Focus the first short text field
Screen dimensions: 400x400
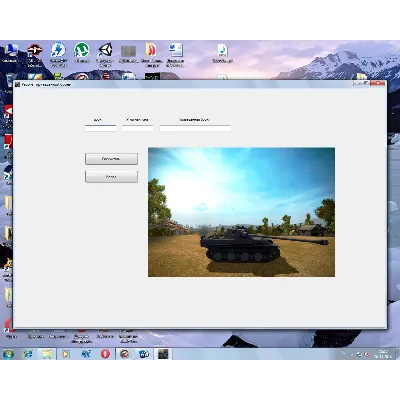[100, 128]
